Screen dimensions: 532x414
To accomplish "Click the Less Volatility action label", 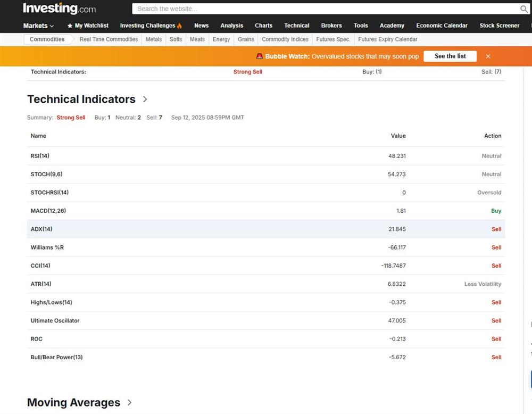I will tap(483, 284).
